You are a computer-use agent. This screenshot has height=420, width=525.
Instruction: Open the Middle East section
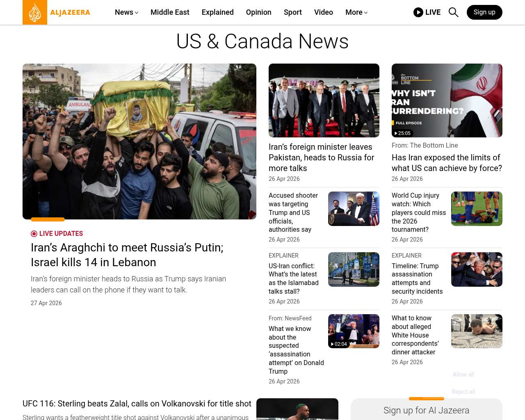coord(170,12)
